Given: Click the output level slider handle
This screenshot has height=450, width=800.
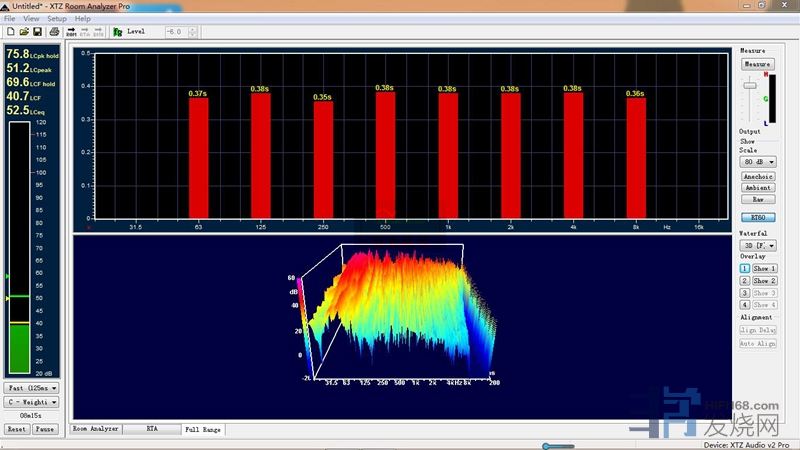Looking at the screenshot, I should 748,86.
